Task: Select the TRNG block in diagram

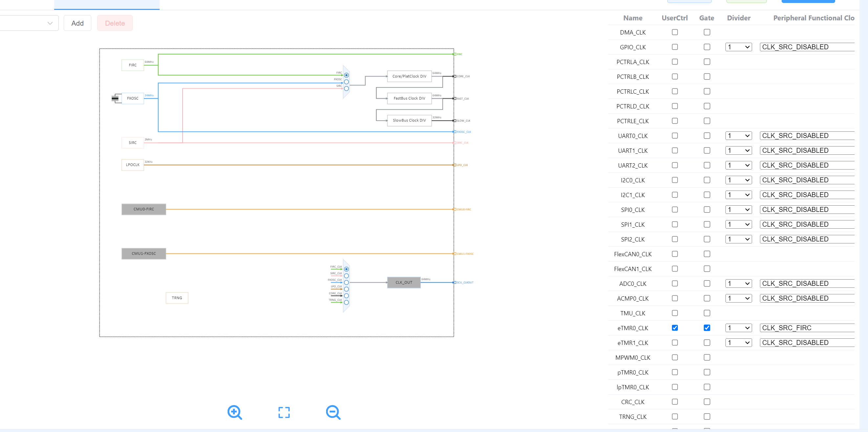Action: [177, 298]
